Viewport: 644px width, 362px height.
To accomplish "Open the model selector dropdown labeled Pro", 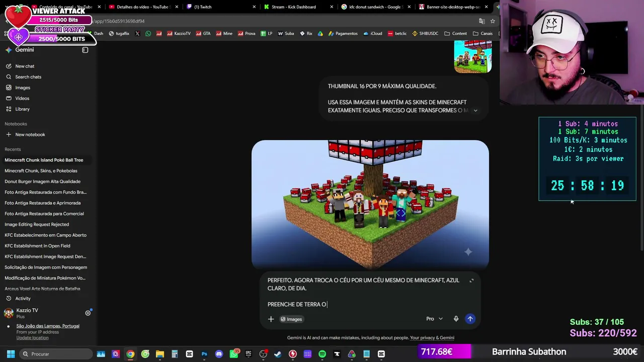I will click(435, 319).
